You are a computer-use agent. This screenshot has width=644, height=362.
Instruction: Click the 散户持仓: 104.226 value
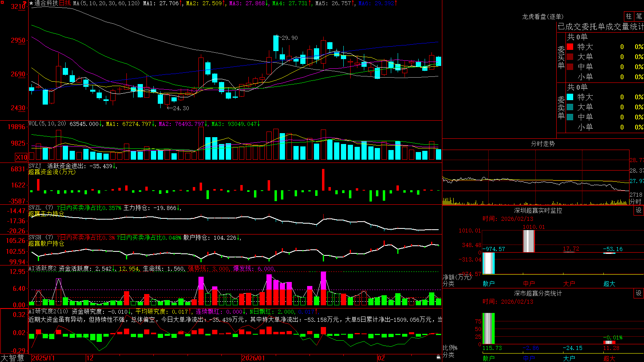click(210, 238)
